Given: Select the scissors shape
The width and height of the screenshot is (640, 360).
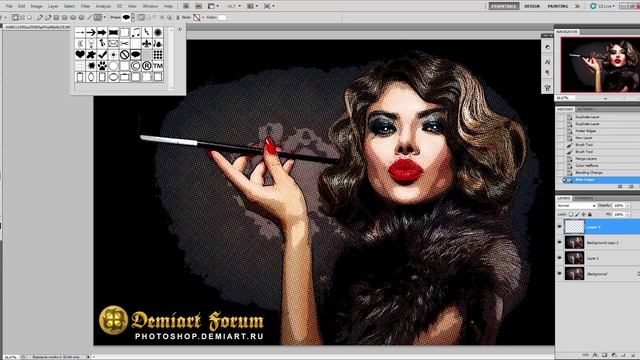Looking at the screenshot, I should [124, 43].
